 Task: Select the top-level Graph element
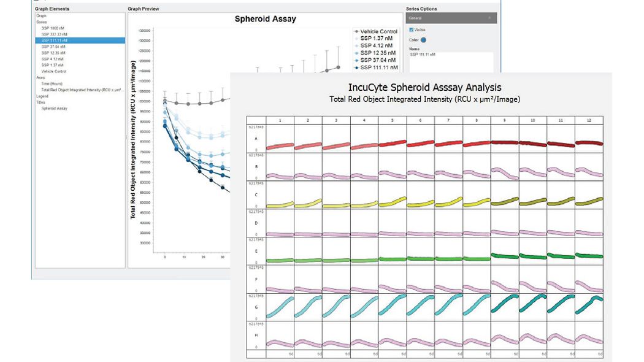40,16
